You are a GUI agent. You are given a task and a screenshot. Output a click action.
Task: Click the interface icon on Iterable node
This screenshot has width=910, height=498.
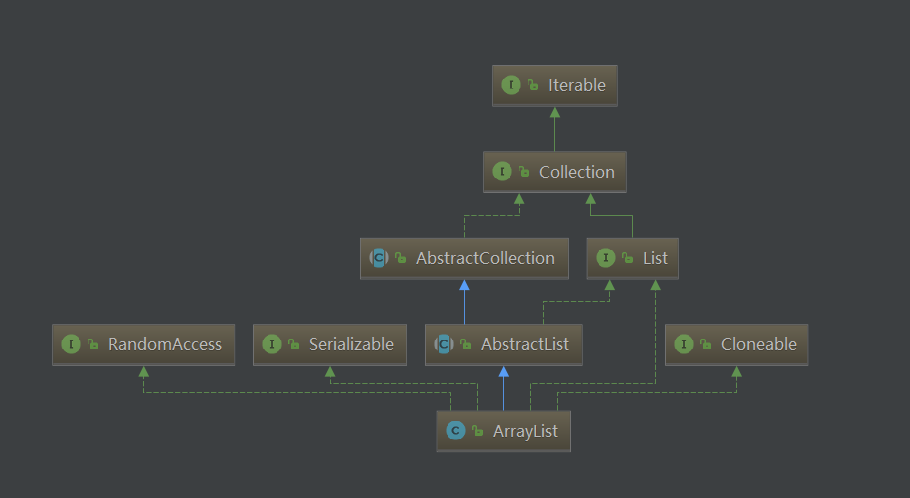[511, 85]
